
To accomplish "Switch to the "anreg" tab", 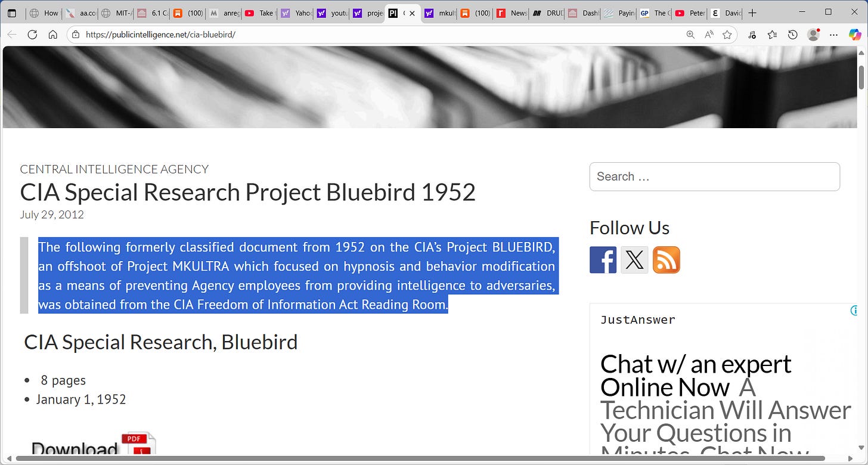I will 223,13.
